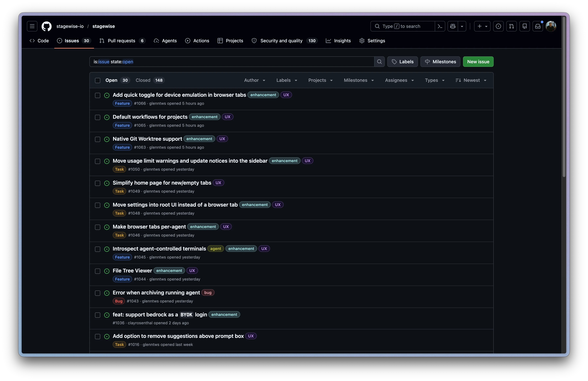Select checkbox for Default workflows for projects
Viewport: 588px width, 381px height.
[x=98, y=118]
